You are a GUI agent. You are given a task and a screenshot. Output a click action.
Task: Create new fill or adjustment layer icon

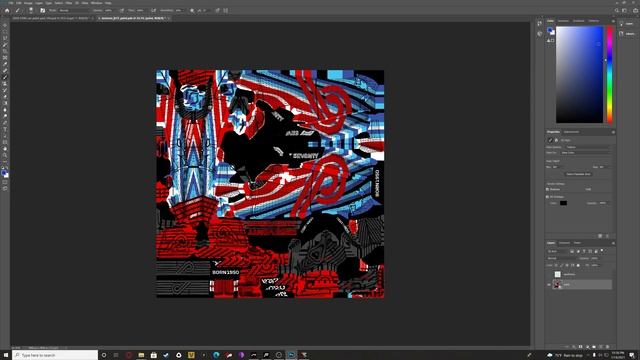coord(588,347)
